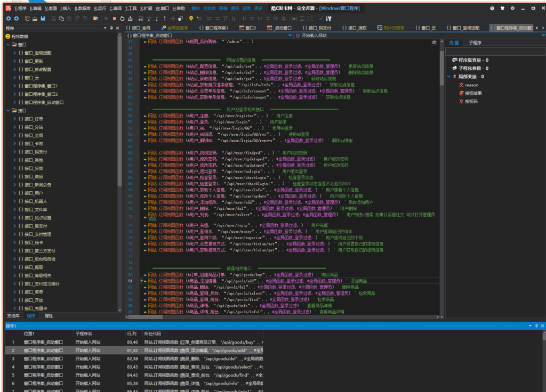Image resolution: width=546 pixels, height=392 pixels.
Task: Open the help question mark icon
Action: 492,9
